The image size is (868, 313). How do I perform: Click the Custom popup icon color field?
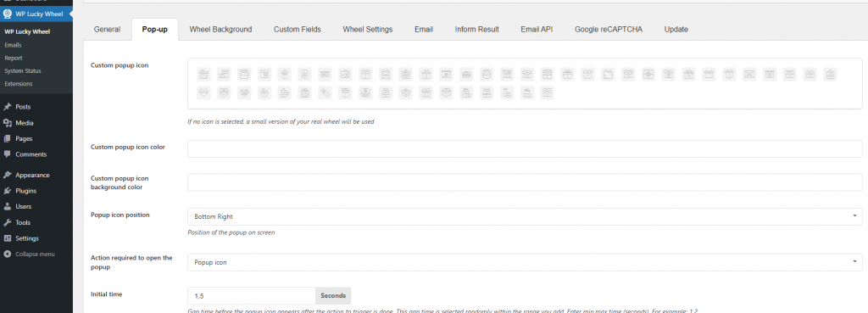pos(525,149)
